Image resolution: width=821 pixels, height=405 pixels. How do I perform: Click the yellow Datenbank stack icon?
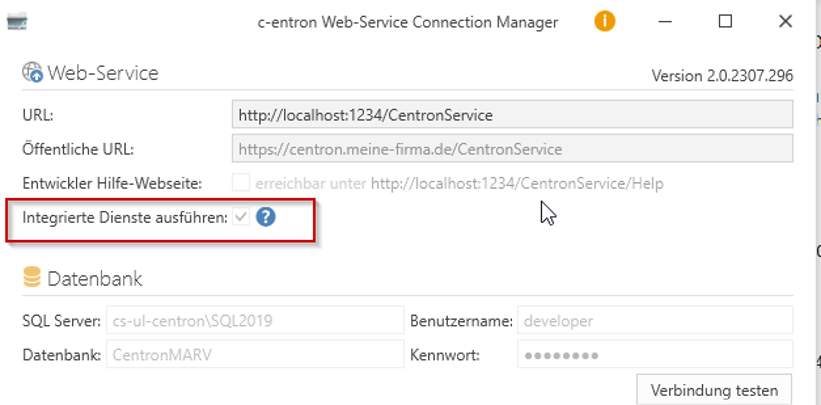tap(31, 278)
